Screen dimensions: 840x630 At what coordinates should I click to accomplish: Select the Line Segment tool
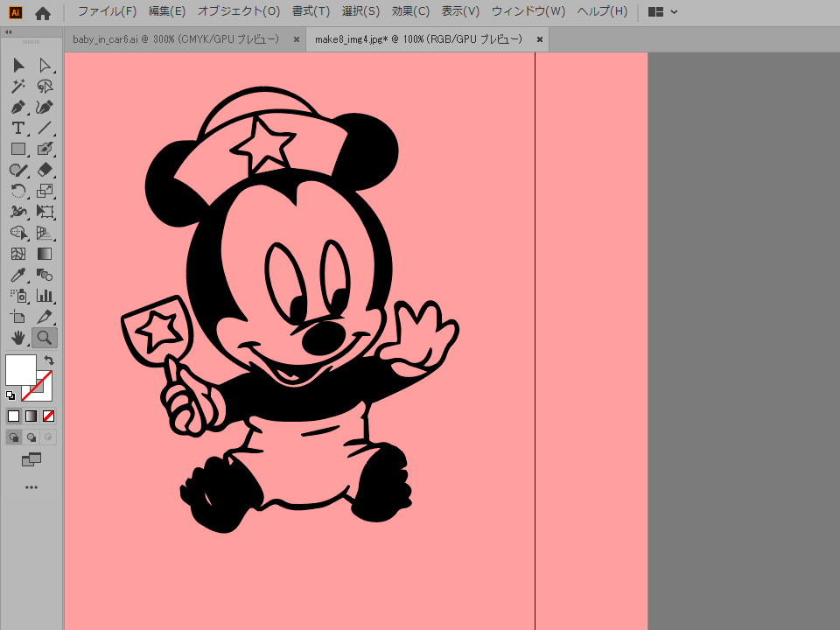coord(45,128)
